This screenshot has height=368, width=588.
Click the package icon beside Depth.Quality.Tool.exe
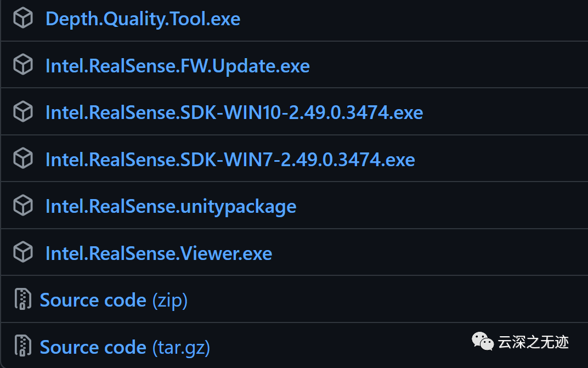point(23,19)
